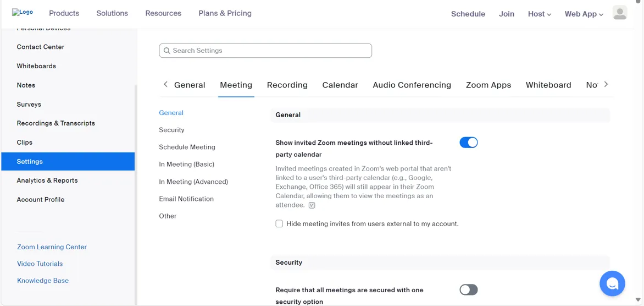Screen dimensions: 644x306
Task: Disable Show invited Zoom meetings toggle
Action: (x=468, y=143)
